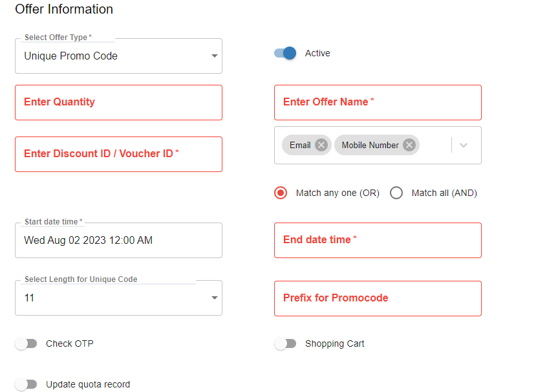Focus the Prefix for Promocode field
The width and height of the screenshot is (547, 392).
pos(378,298)
